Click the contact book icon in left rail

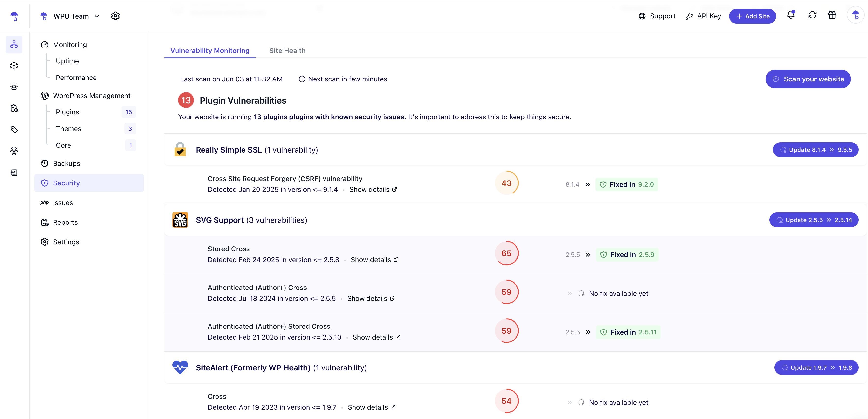pos(14,173)
